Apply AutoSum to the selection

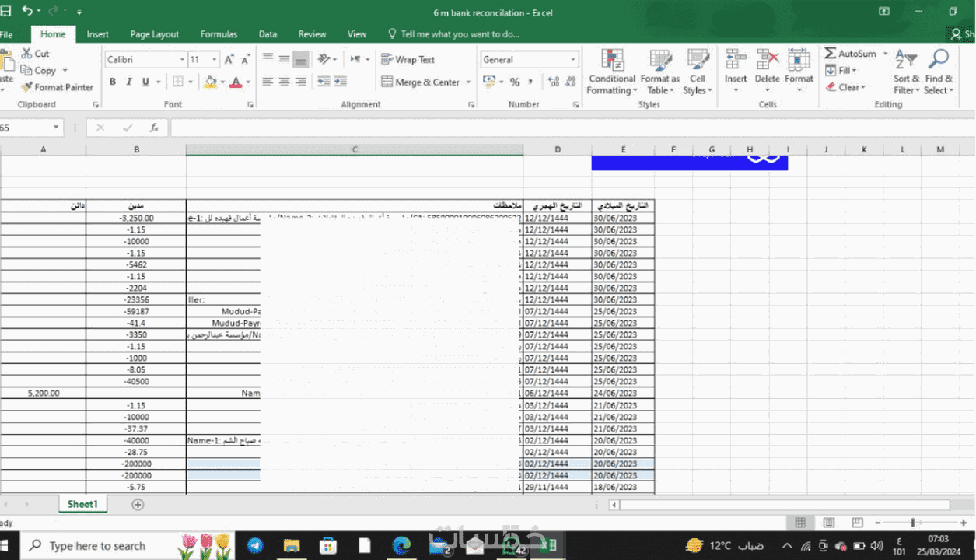coord(850,53)
